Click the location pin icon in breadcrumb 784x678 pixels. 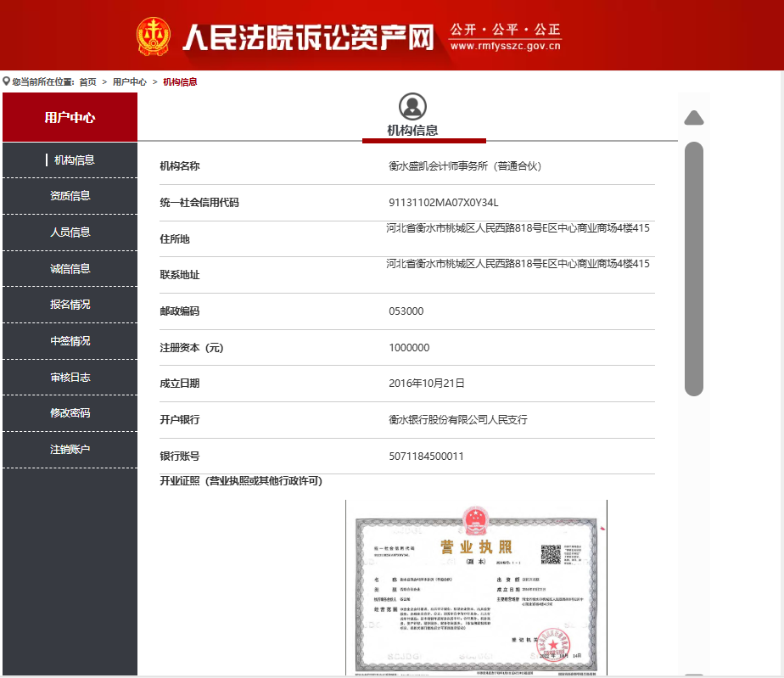[6, 81]
